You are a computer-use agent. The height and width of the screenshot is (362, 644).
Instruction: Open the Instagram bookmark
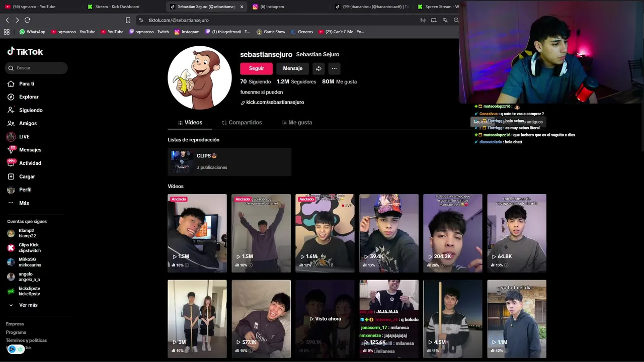pyautogui.click(x=187, y=32)
